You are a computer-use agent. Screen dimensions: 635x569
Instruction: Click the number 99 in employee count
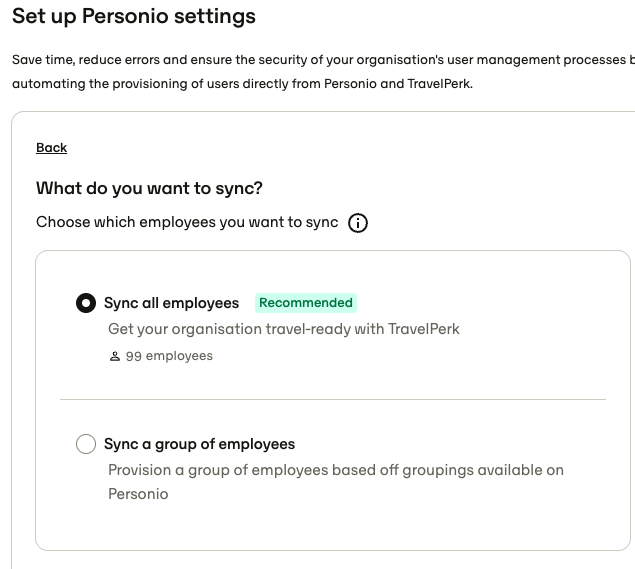click(x=134, y=356)
